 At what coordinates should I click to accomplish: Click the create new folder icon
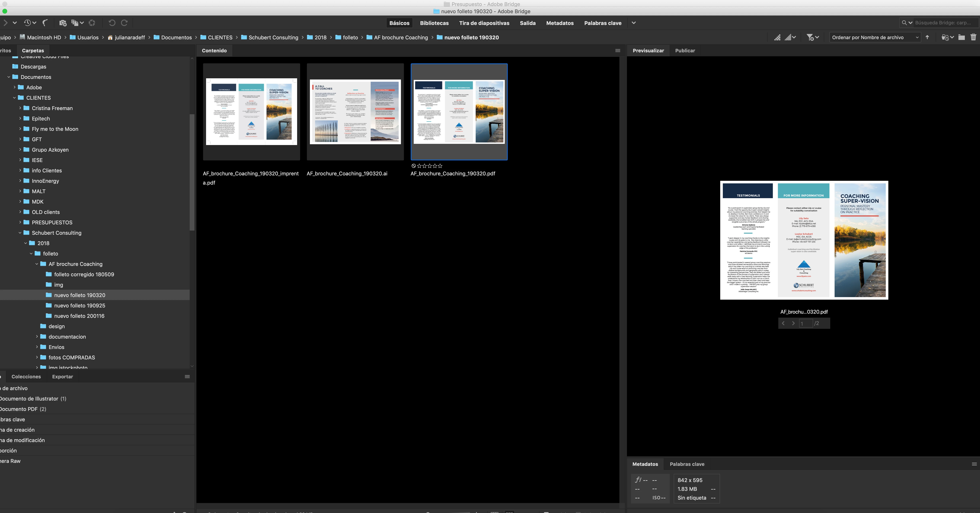(x=961, y=37)
